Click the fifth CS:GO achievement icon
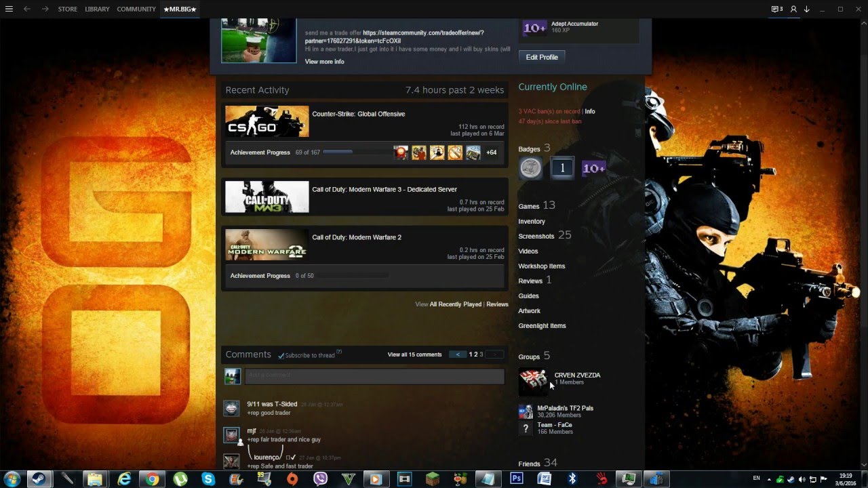Image resolution: width=868 pixels, height=488 pixels. [473, 152]
